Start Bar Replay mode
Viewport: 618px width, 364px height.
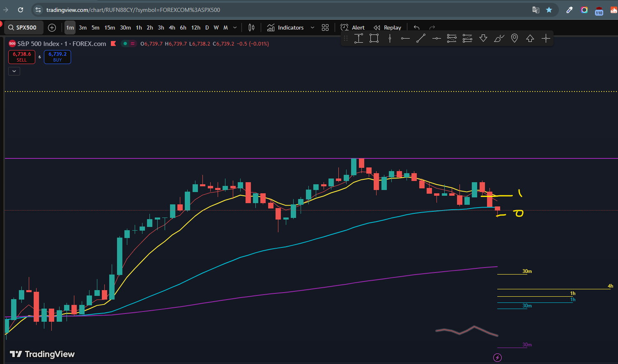[388, 27]
